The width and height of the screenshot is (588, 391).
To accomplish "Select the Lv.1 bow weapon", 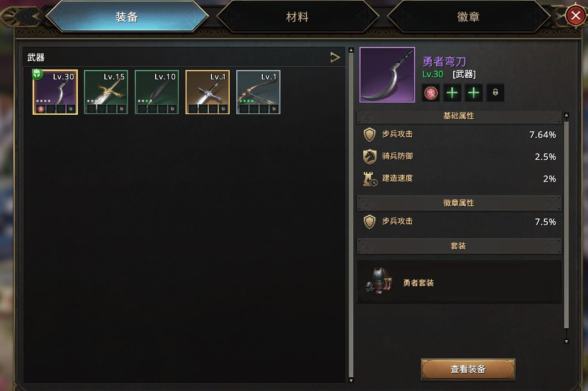I will tap(258, 92).
